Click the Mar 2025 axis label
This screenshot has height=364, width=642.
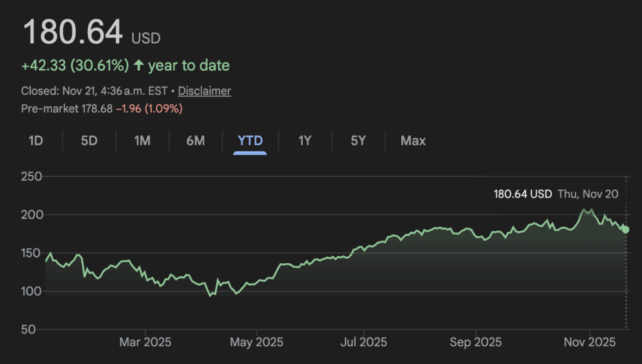(x=145, y=343)
